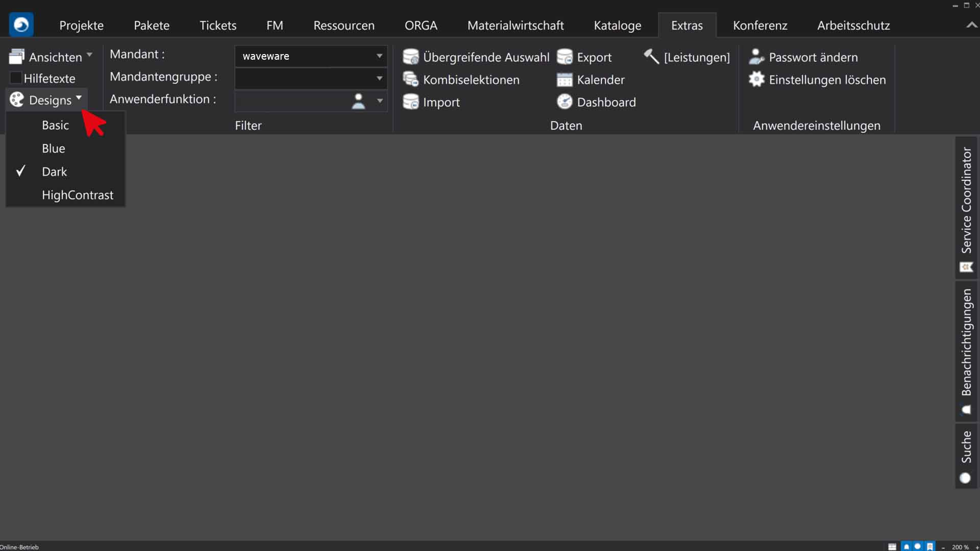Open the Kalender calendar icon

click(x=565, y=80)
